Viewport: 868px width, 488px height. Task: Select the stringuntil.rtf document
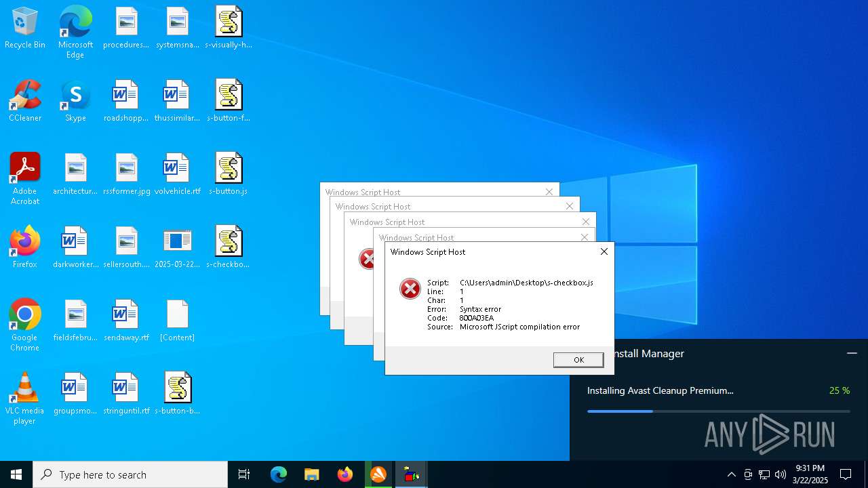(x=126, y=394)
